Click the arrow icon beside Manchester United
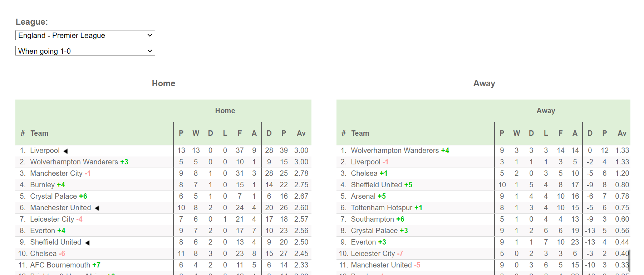Screen dimensions: 644x275 [x=97, y=208]
